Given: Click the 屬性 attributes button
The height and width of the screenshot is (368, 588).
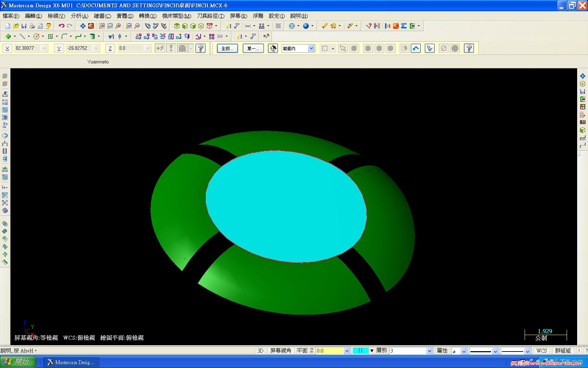Looking at the screenshot, I should click(x=442, y=350).
